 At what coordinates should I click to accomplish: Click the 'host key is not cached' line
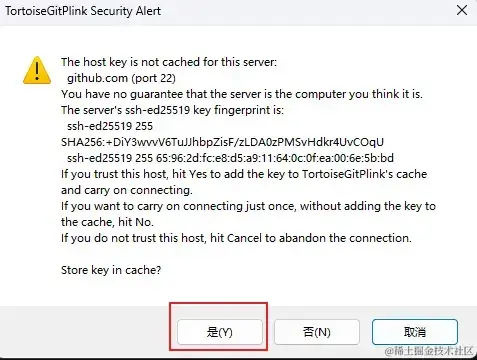pyautogui.click(x=169, y=62)
